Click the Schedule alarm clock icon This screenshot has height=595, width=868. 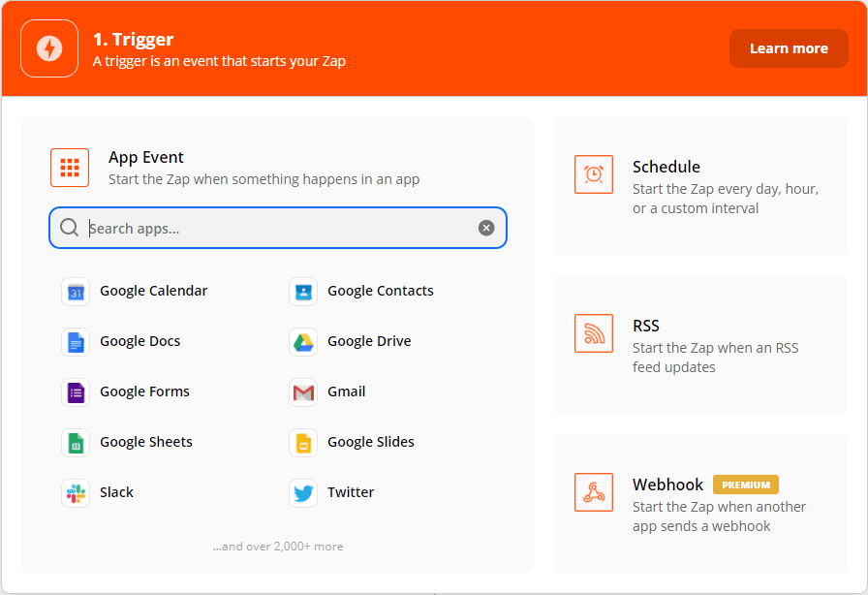[x=594, y=174]
